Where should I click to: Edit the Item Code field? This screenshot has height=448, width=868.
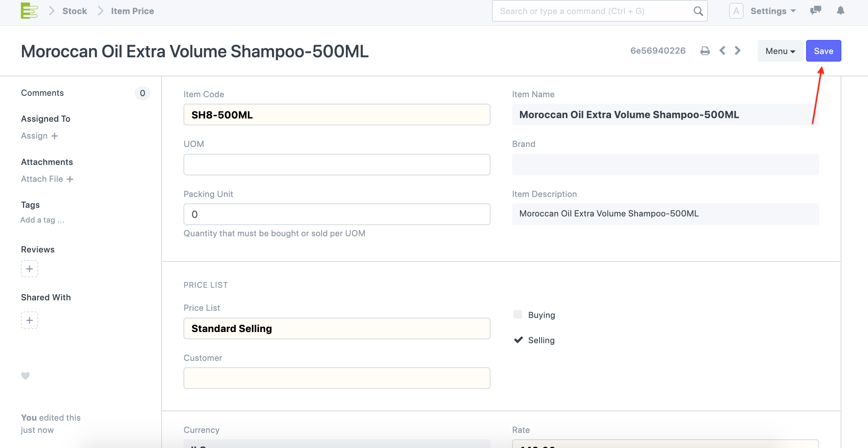point(337,115)
